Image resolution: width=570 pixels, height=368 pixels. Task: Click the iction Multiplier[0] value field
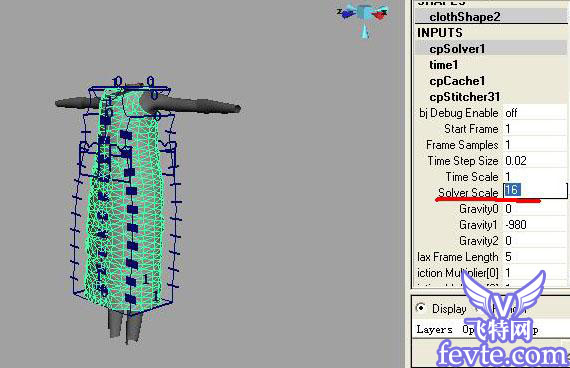[534, 273]
